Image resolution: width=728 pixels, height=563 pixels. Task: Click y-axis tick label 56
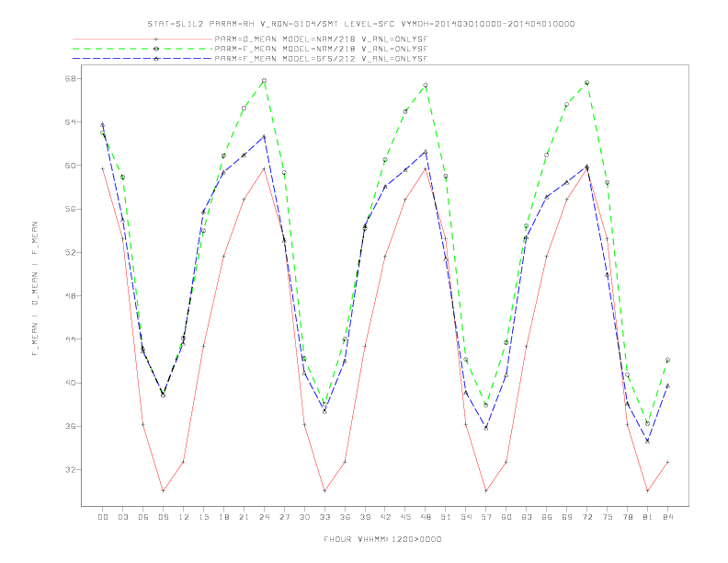coord(70,209)
